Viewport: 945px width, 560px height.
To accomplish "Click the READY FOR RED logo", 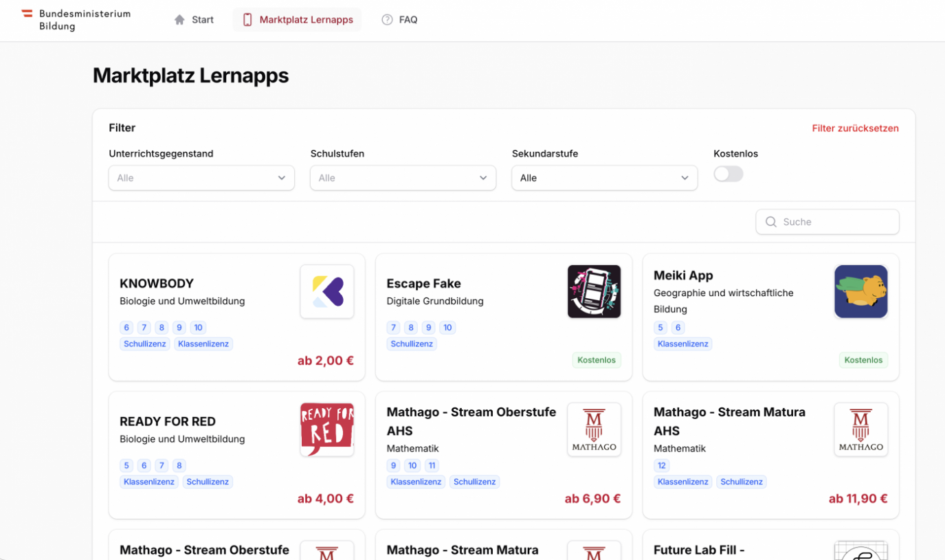I will [327, 429].
